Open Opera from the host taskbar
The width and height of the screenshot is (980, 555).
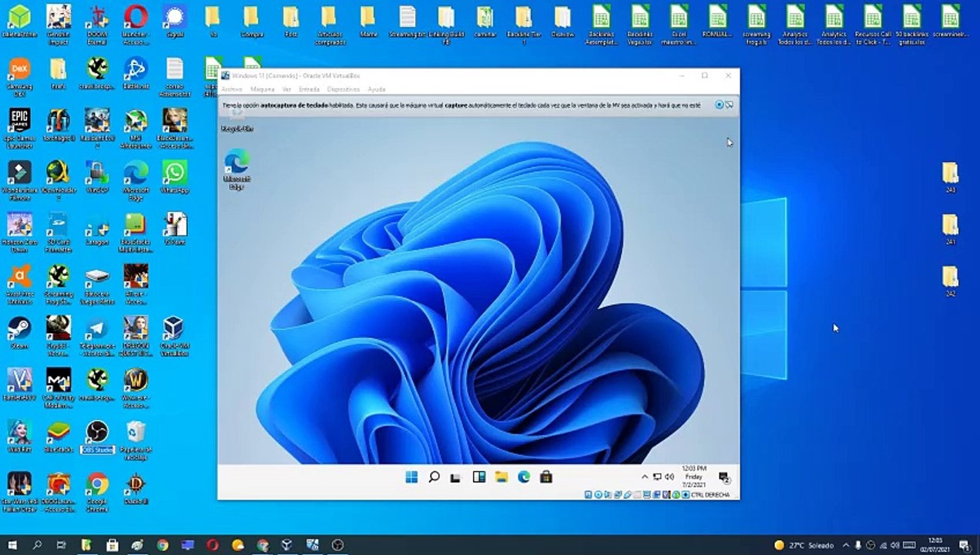click(x=213, y=545)
